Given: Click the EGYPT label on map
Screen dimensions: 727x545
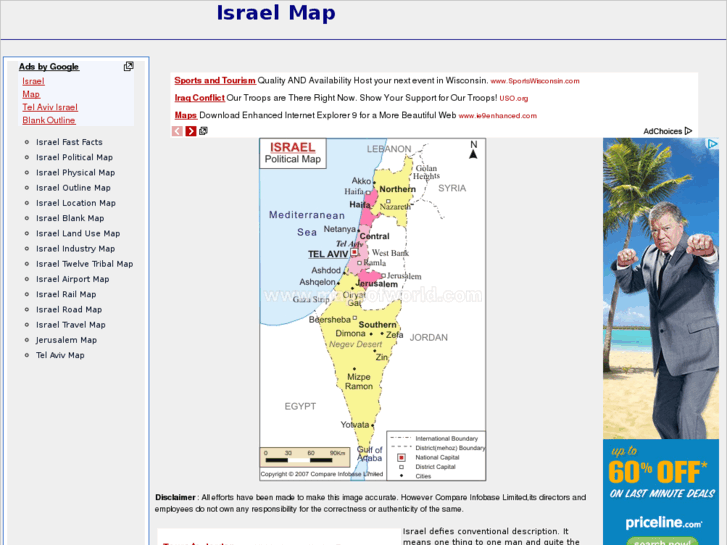Looking at the screenshot, I should 300,406.
